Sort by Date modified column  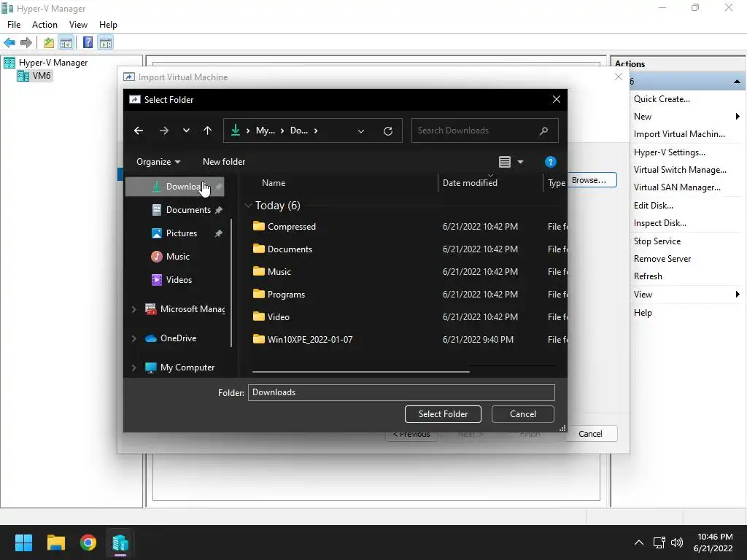pyautogui.click(x=489, y=183)
